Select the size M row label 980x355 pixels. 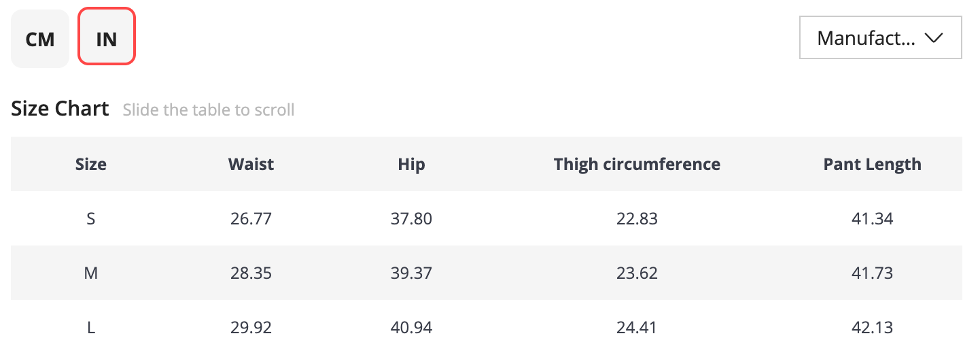click(x=91, y=273)
